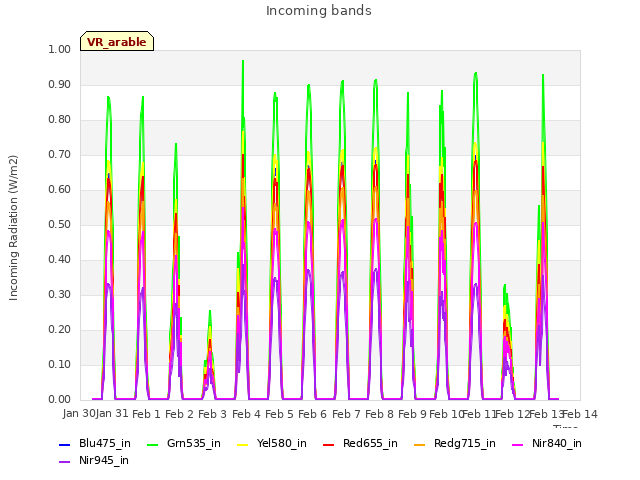Click the green peak on Feb 11

[x=476, y=73]
